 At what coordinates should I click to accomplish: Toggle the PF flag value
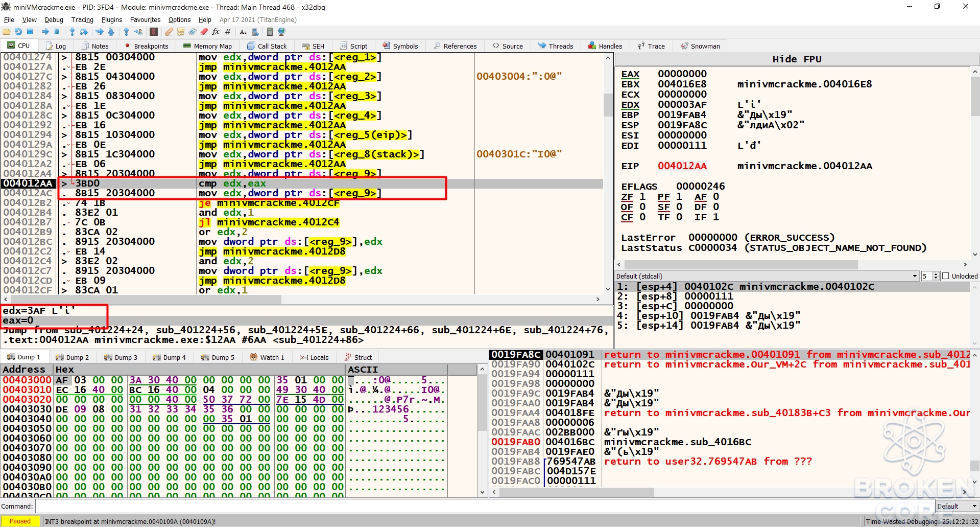[x=679, y=197]
